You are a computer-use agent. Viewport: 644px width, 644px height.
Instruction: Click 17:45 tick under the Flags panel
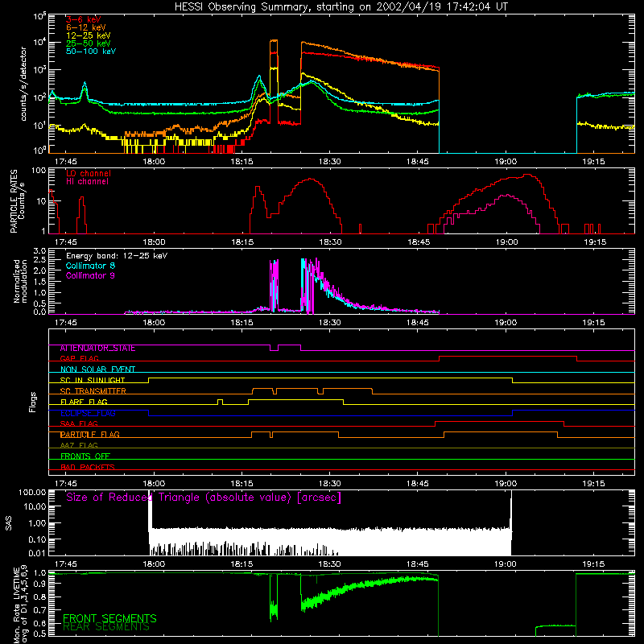click(x=66, y=484)
